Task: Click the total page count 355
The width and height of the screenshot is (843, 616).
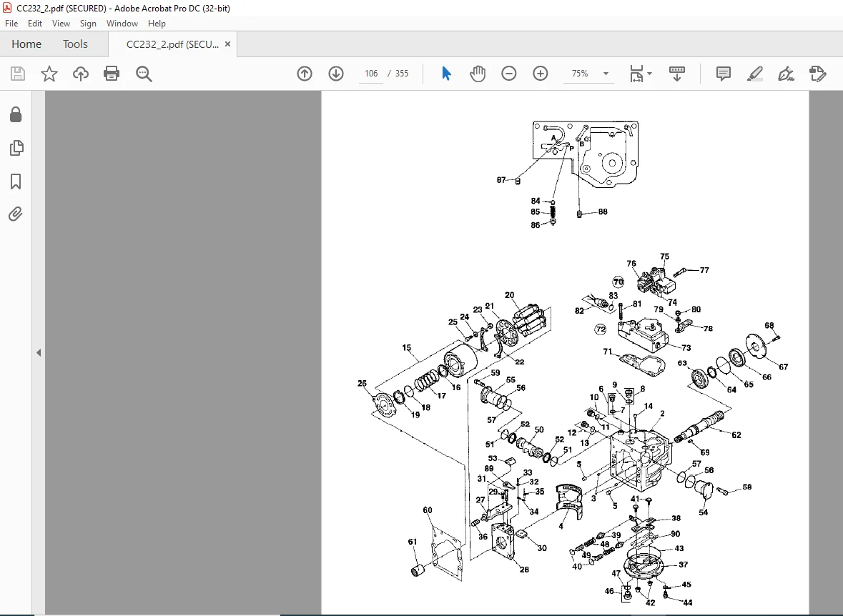Action: pos(402,74)
